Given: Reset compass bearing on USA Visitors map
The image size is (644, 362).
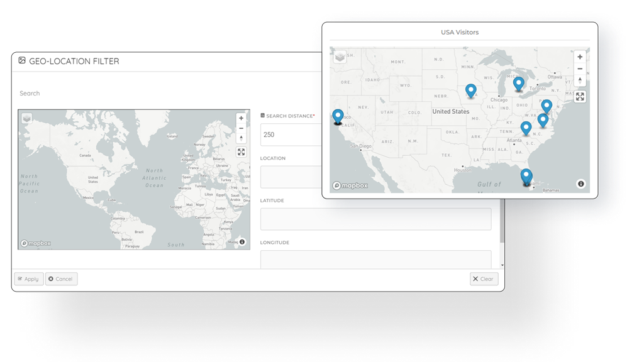Looking at the screenshot, I should click(x=580, y=80).
